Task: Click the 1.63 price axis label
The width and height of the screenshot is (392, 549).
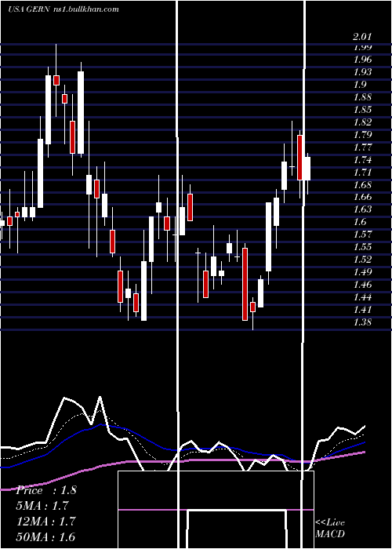Action: click(362, 209)
